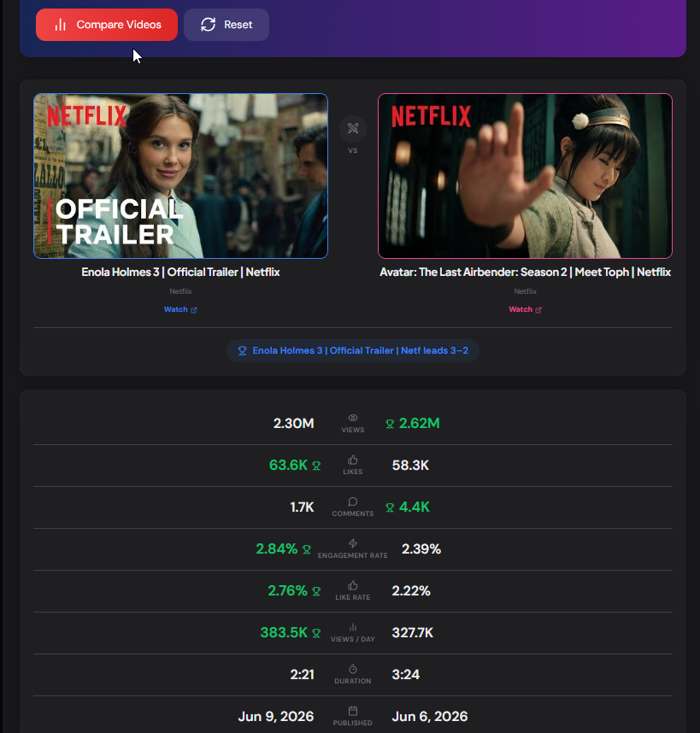Screen dimensions: 700x733
Task: Click the Compare Videos button
Action: 107,25
